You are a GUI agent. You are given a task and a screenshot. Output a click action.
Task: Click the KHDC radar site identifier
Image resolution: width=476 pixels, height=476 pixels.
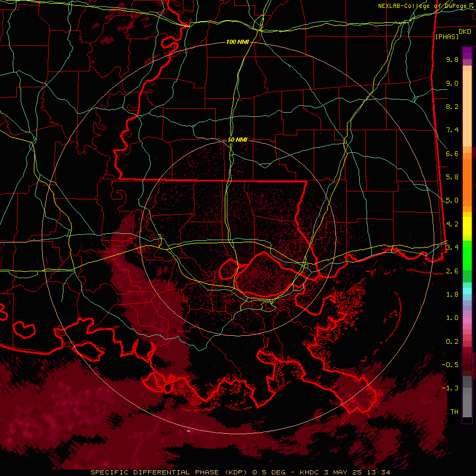[310, 472]
